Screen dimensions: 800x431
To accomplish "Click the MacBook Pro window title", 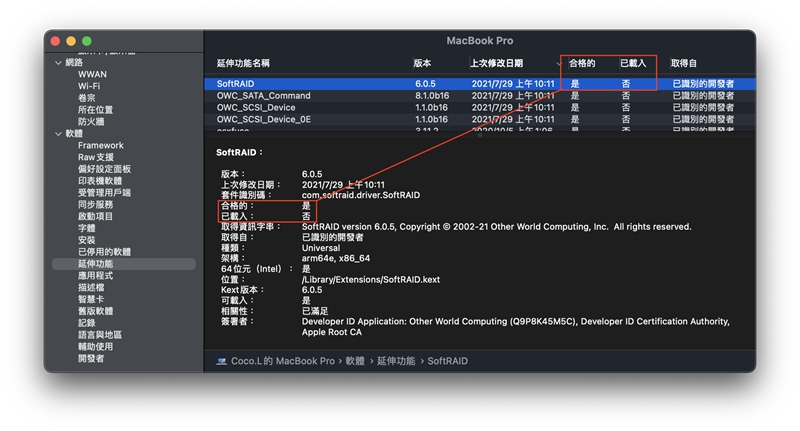I will click(480, 41).
